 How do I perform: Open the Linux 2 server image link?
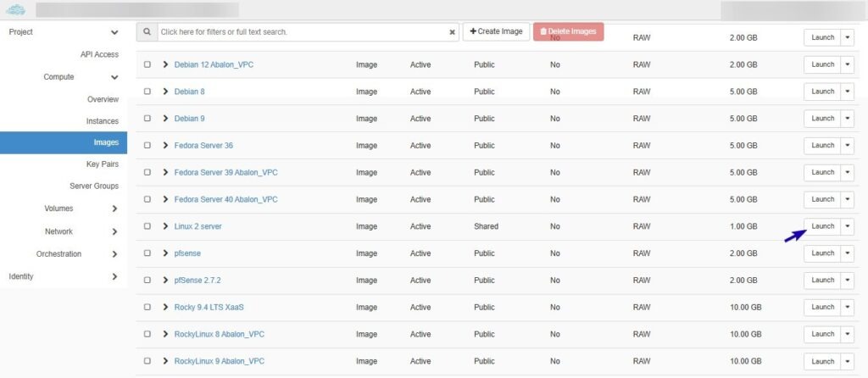[198, 226]
